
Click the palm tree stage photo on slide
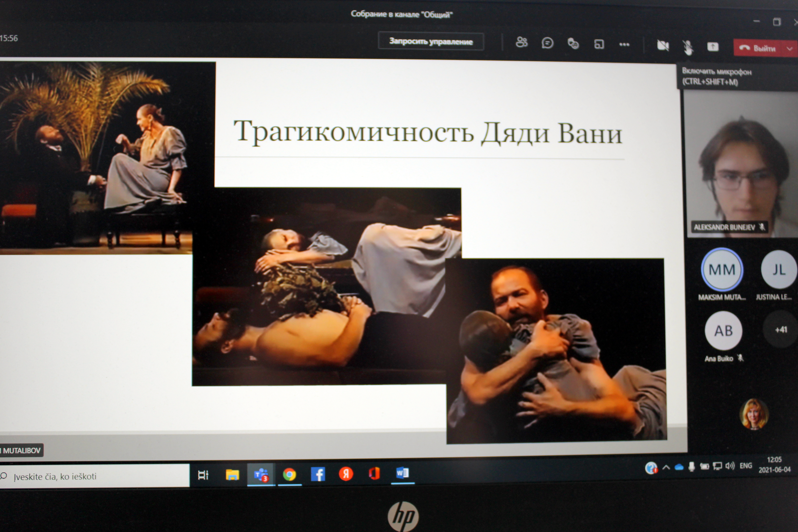click(102, 158)
